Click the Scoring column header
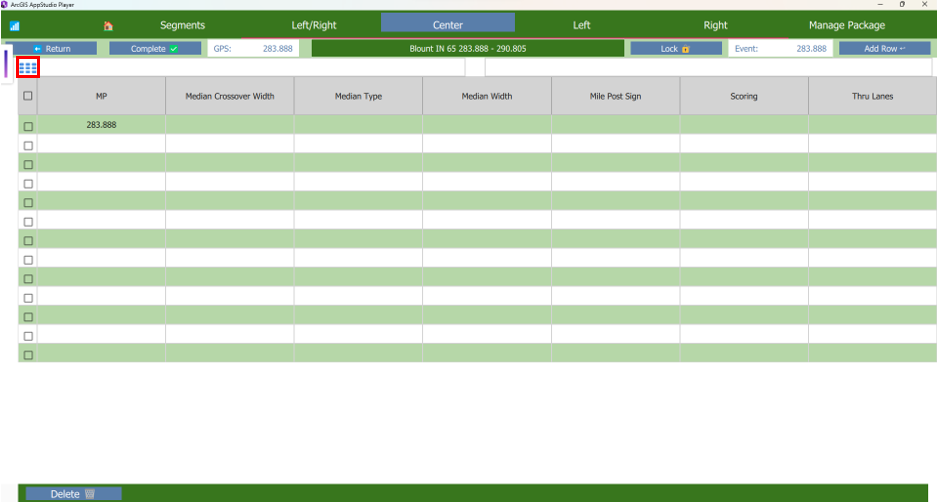Screen dimensions: 937x502 click(744, 96)
